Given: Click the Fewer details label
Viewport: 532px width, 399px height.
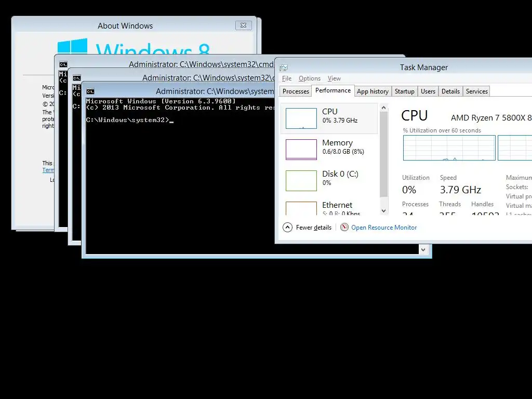Looking at the screenshot, I should pos(313,228).
